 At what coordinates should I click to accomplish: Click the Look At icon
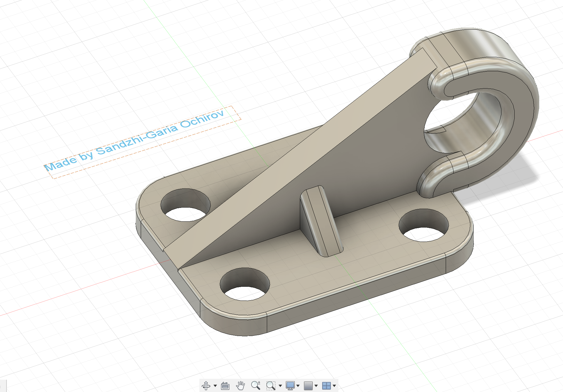click(225, 386)
